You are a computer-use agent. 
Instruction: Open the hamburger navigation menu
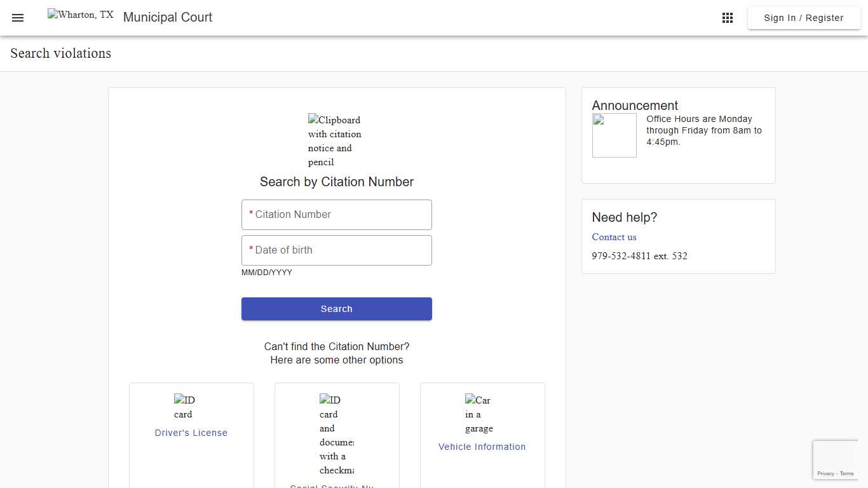[x=17, y=17]
